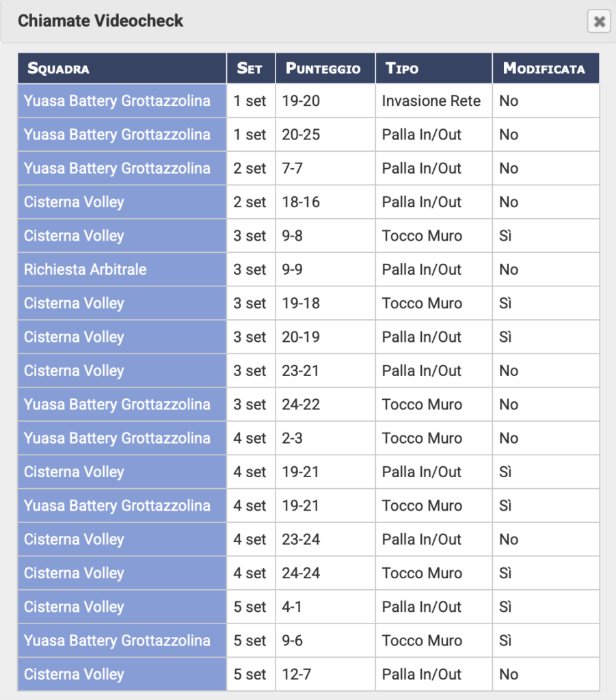
Task: Click the 12-7 score cell
Action: click(x=297, y=675)
